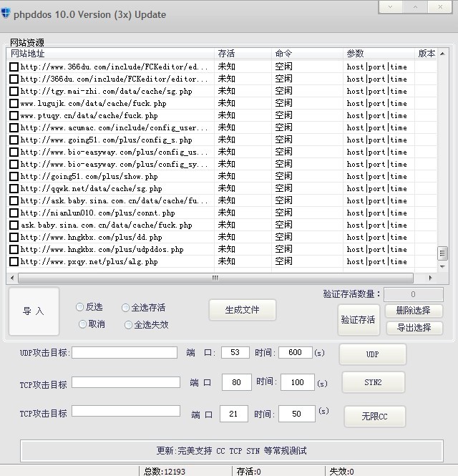Focus the UDP攻击目标 input field
The width and height of the screenshot is (458, 476).
pos(125,353)
